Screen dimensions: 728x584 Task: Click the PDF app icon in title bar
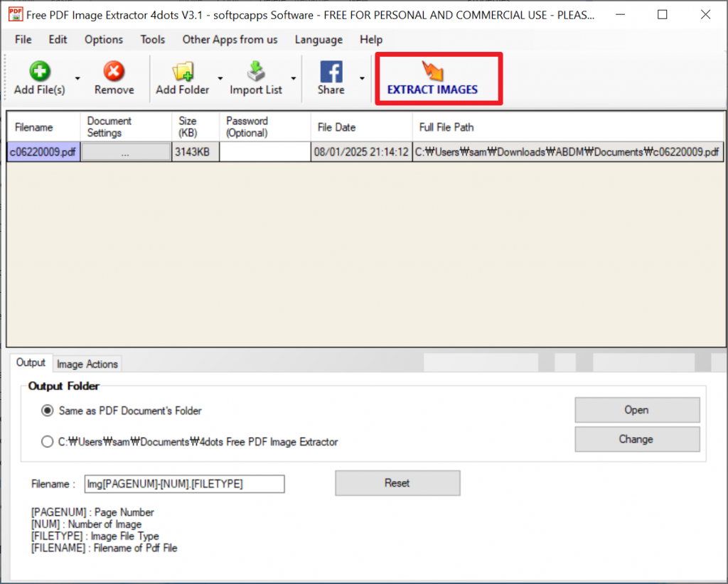[x=16, y=14]
